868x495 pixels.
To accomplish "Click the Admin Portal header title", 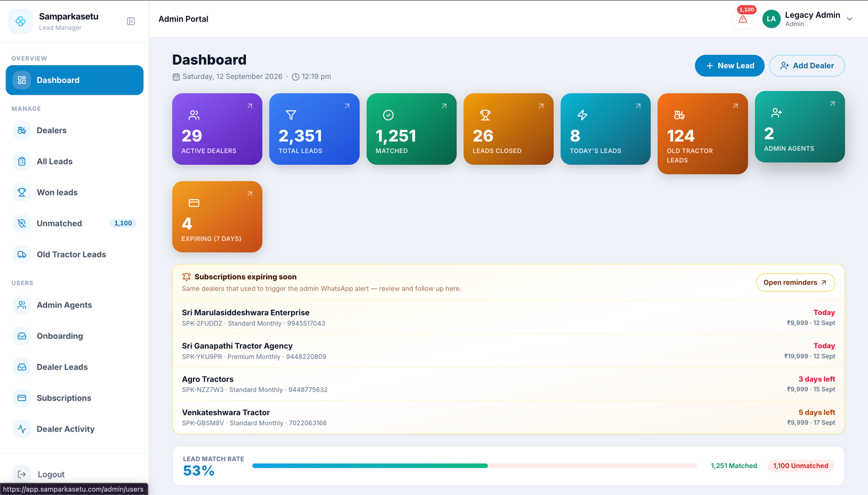I will (x=183, y=19).
